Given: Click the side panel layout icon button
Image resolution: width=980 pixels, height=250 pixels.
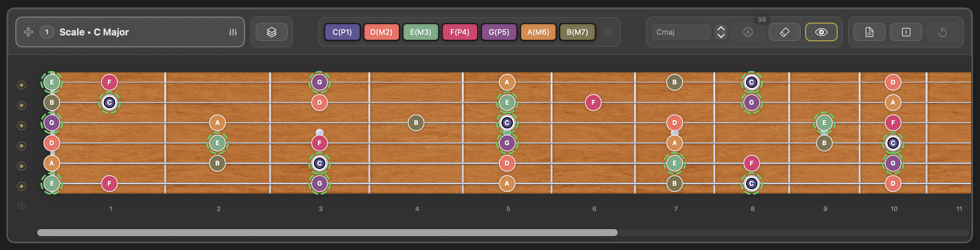Looking at the screenshot, I should click(906, 32).
